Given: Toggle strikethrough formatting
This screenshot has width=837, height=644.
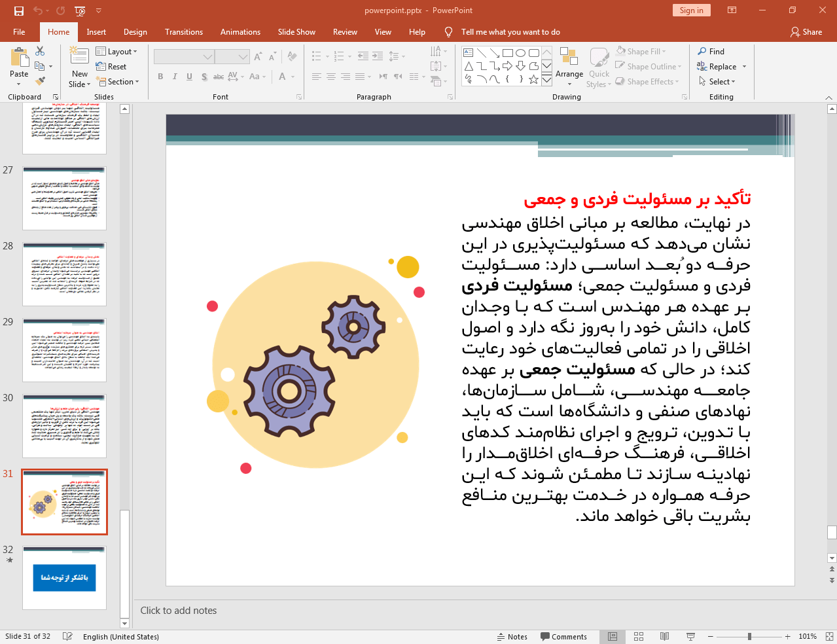Looking at the screenshot, I should pos(218,77).
